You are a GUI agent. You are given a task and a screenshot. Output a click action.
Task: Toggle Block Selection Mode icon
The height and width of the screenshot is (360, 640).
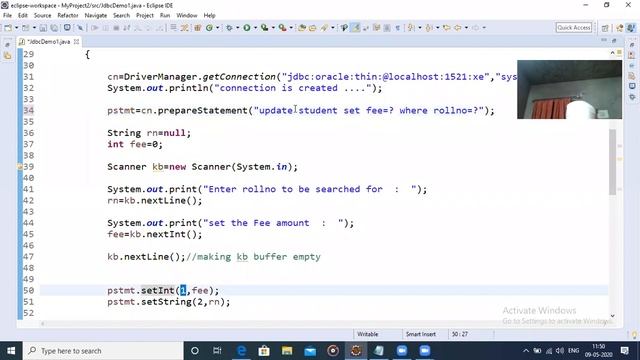pos(387,28)
